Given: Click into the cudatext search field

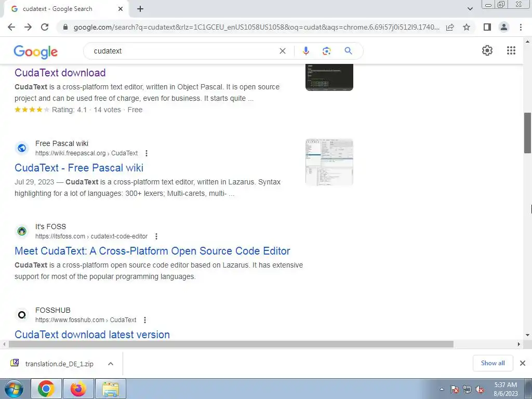Looking at the screenshot, I should [183, 51].
